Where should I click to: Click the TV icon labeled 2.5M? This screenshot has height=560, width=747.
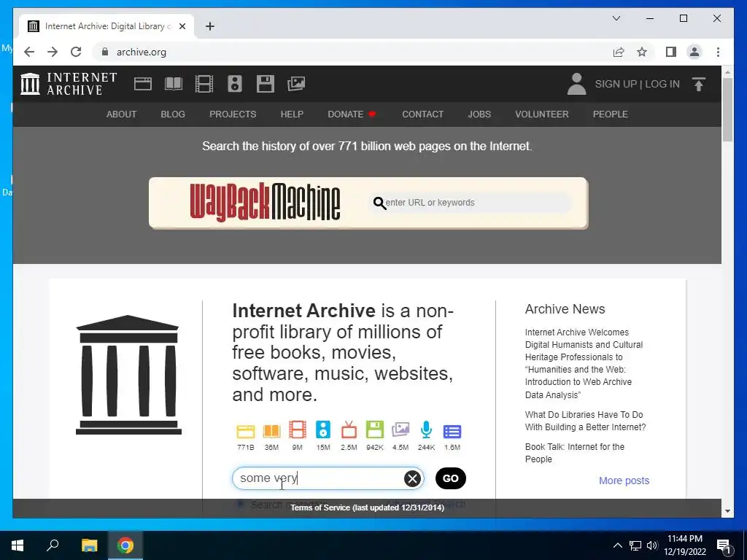[x=349, y=429]
